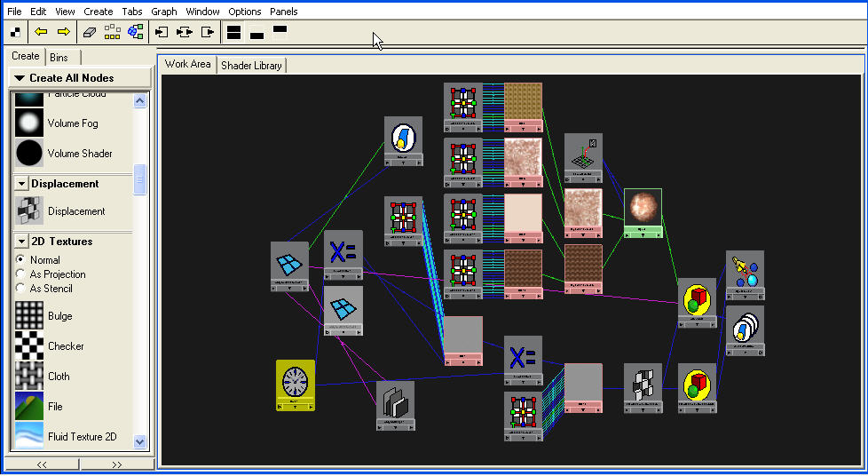Switch to the Shader Library tab

tap(251, 66)
